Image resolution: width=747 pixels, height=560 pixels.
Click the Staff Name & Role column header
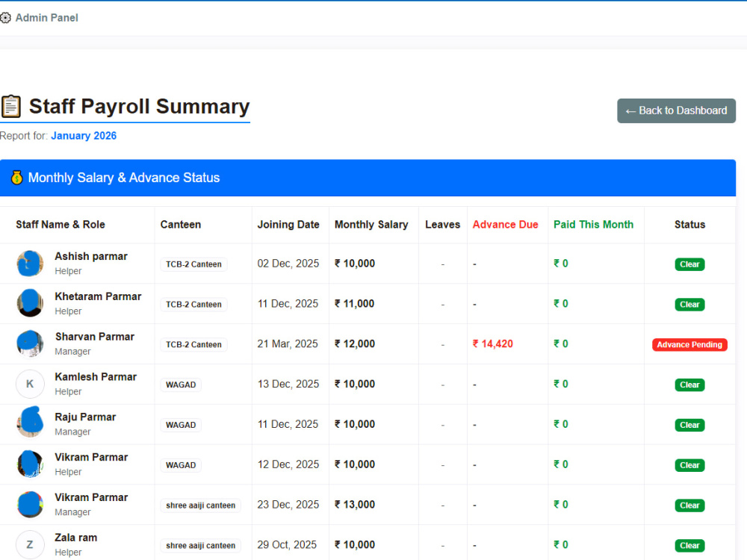click(x=61, y=225)
